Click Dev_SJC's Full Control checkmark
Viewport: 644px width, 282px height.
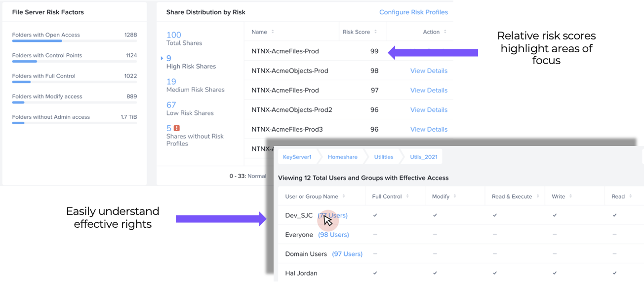pos(375,215)
